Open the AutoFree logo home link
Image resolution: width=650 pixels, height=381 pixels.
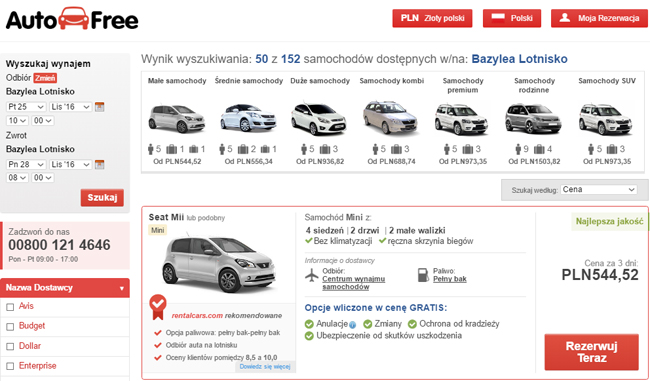pyautogui.click(x=72, y=19)
